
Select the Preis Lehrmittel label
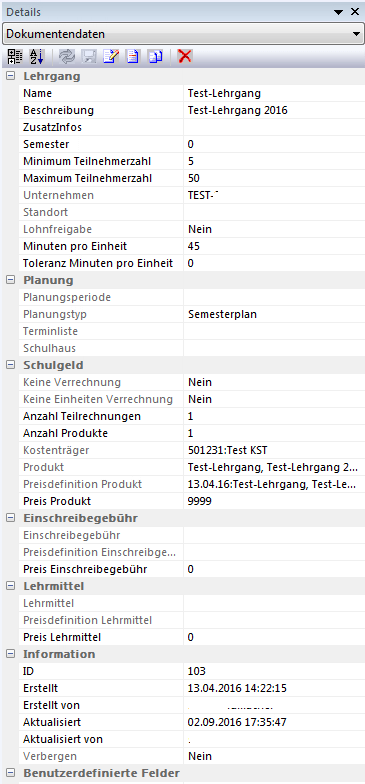tap(62, 638)
